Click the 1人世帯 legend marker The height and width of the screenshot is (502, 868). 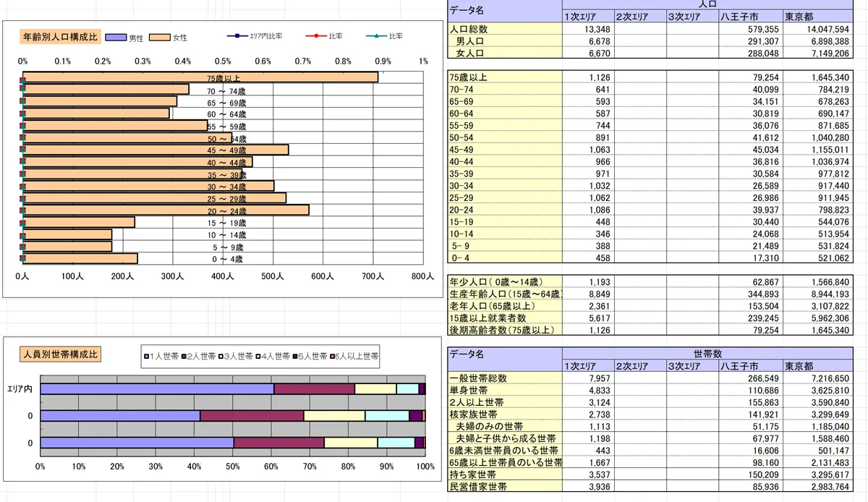pos(146,357)
